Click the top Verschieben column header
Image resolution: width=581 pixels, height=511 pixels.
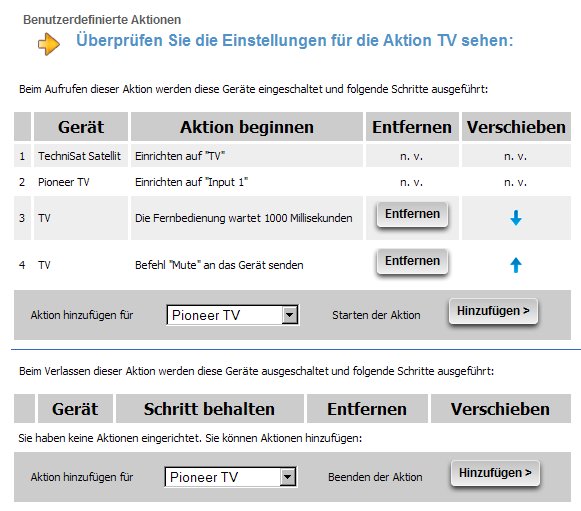tap(516, 127)
